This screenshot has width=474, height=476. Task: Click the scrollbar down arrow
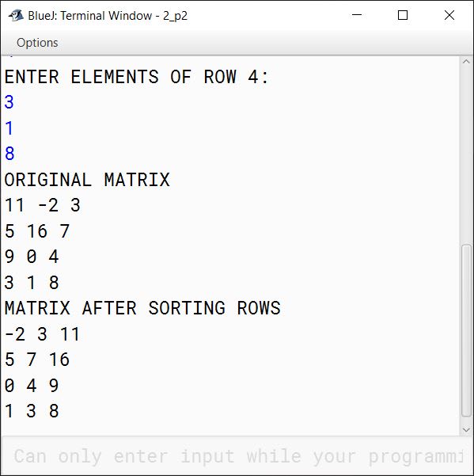coord(466,430)
